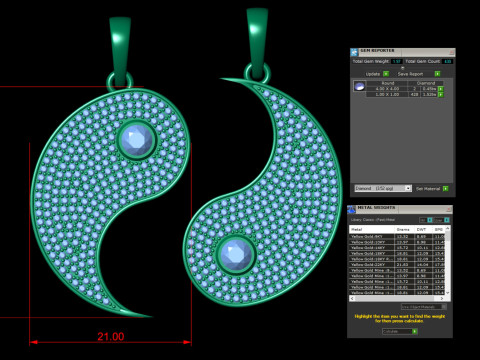Click the Grams column header
480x360 pixels.
tap(405, 229)
